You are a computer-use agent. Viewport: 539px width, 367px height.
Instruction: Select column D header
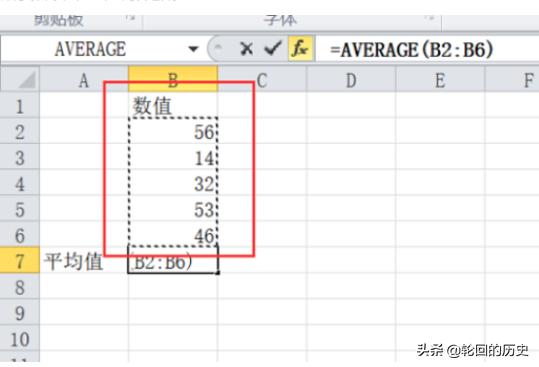tap(351, 80)
